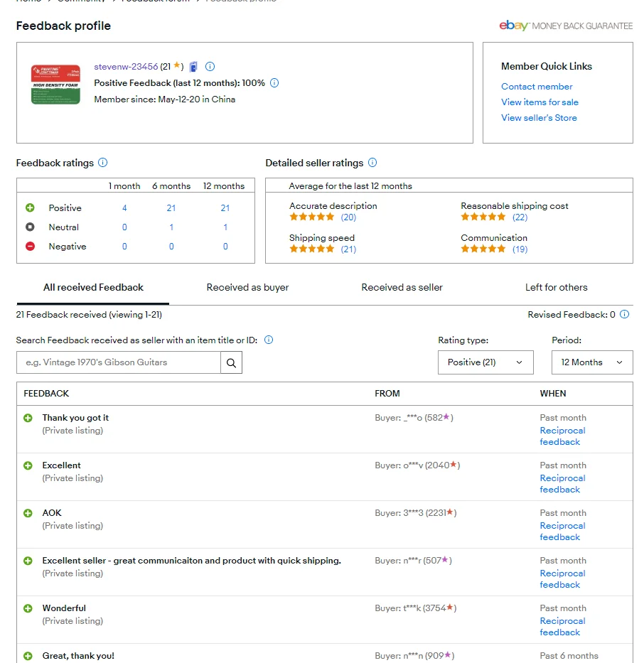644x663 pixels.
Task: Open View items for sale link
Action: pos(540,102)
